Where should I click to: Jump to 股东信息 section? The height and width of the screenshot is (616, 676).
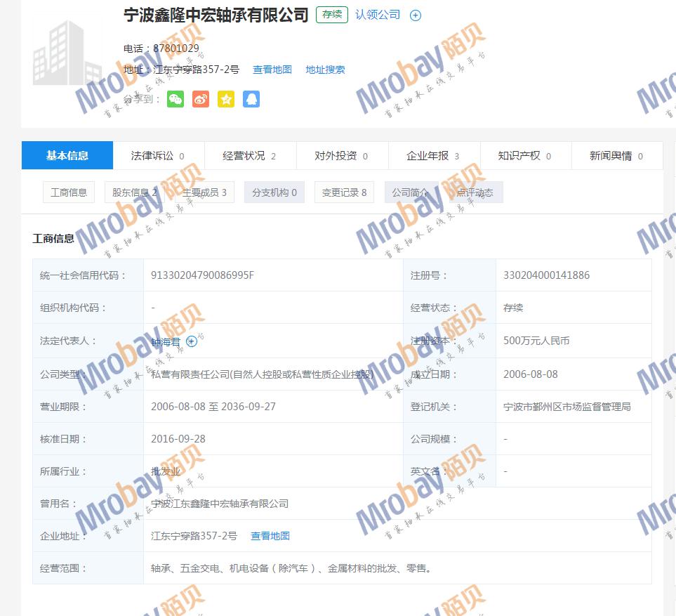135,192
